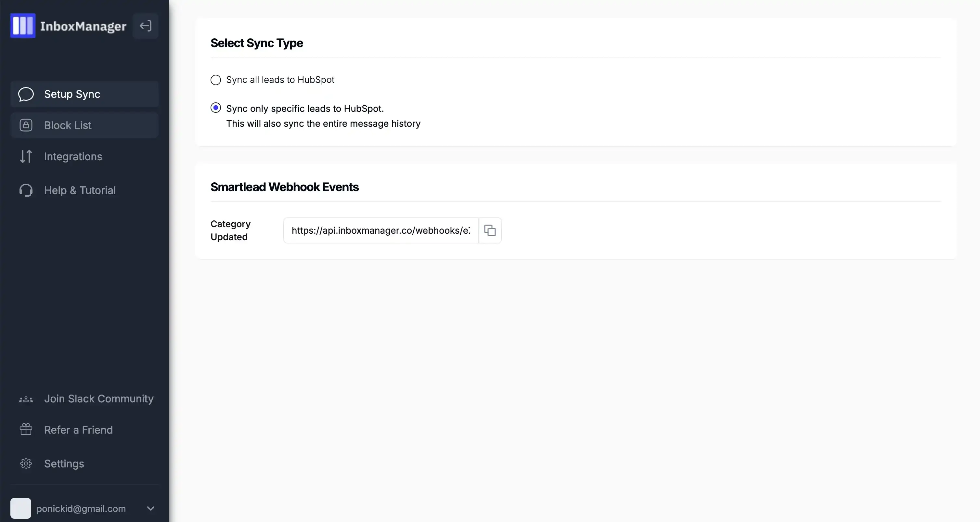Open Integrations menu item
This screenshot has width=980, height=522.
coord(84,156)
